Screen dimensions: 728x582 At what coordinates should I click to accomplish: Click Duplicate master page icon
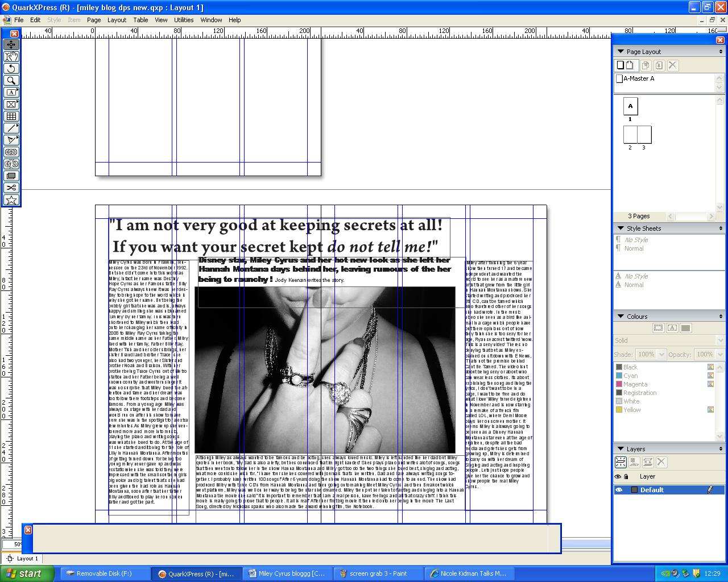646,65
